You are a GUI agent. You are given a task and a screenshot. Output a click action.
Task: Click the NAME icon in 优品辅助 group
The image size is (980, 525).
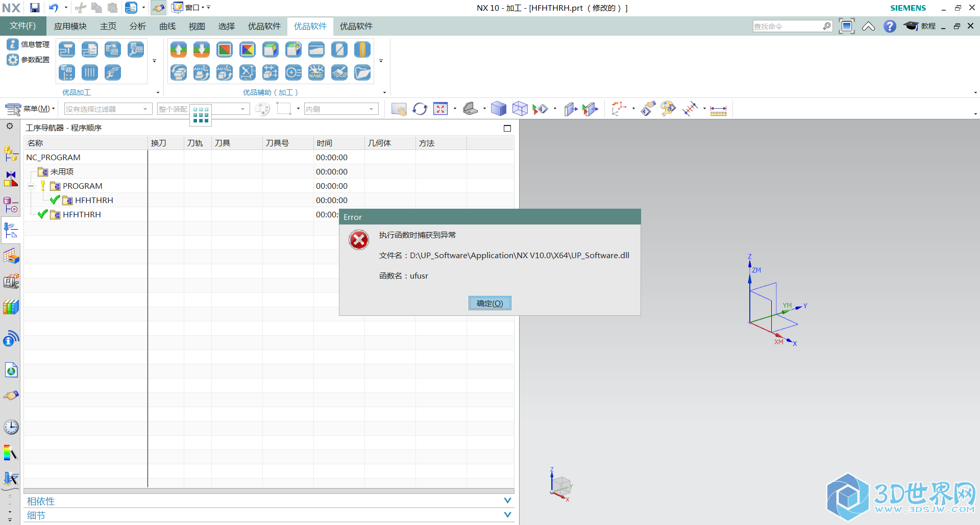[x=316, y=72]
